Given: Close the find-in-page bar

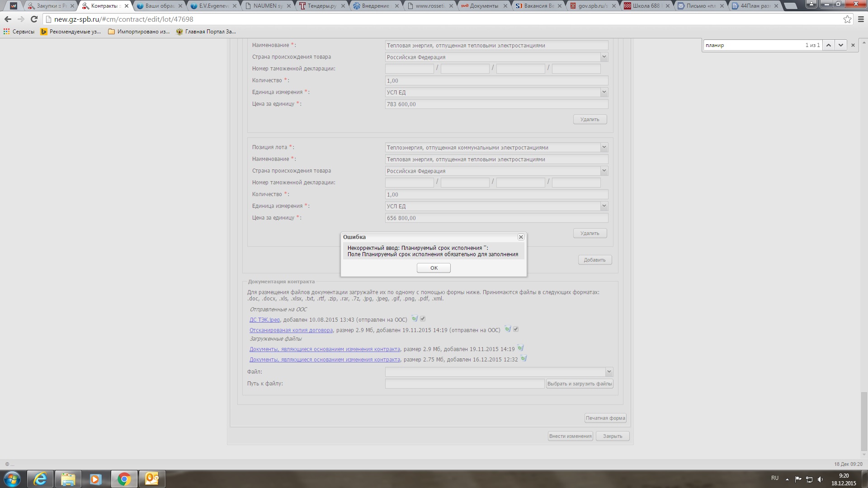Looking at the screenshot, I should (x=853, y=45).
